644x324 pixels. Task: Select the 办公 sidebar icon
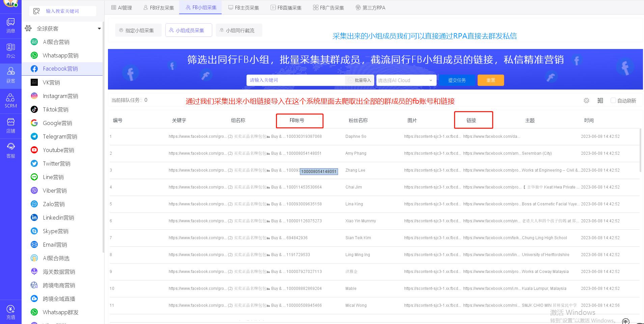point(10,51)
